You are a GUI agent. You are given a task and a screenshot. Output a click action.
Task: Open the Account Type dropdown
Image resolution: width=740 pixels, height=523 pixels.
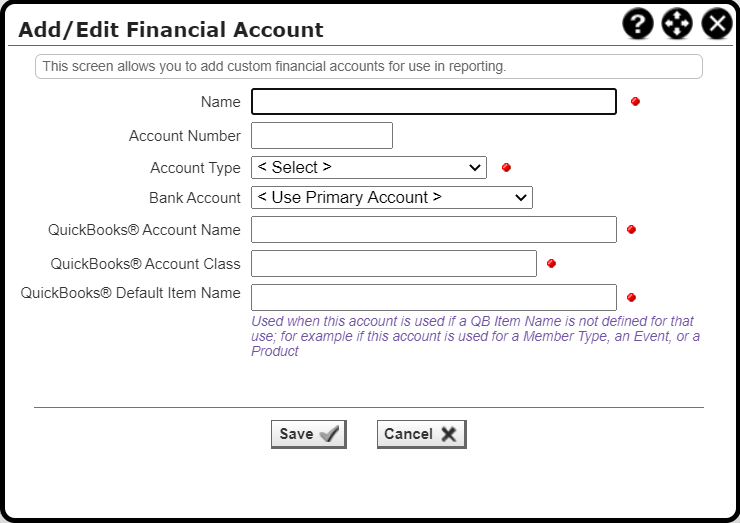[368, 168]
